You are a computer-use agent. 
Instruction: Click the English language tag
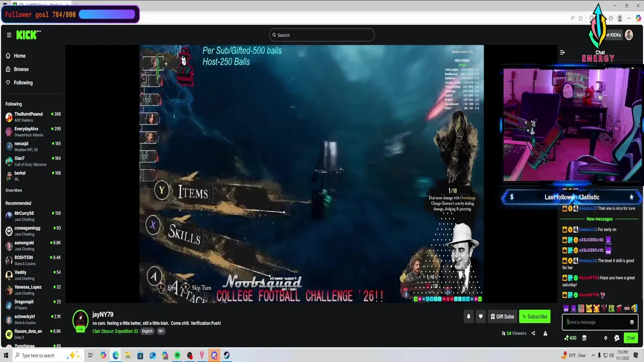click(x=147, y=331)
